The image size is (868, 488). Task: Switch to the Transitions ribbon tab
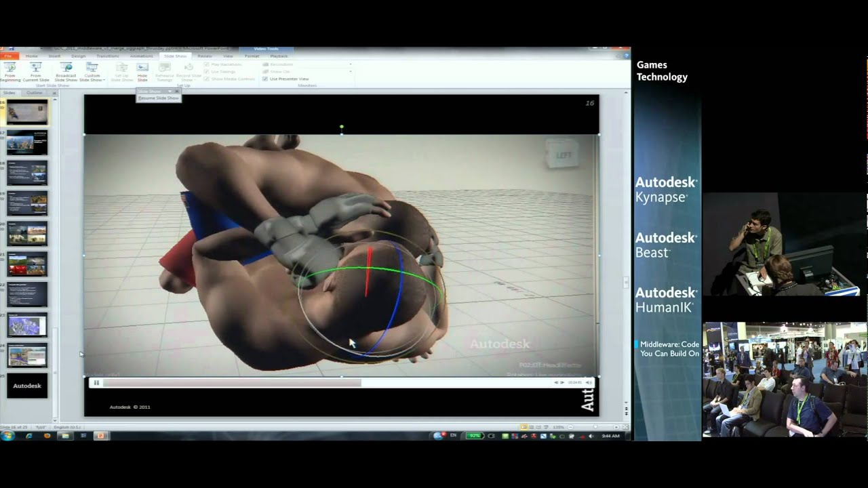click(x=107, y=56)
